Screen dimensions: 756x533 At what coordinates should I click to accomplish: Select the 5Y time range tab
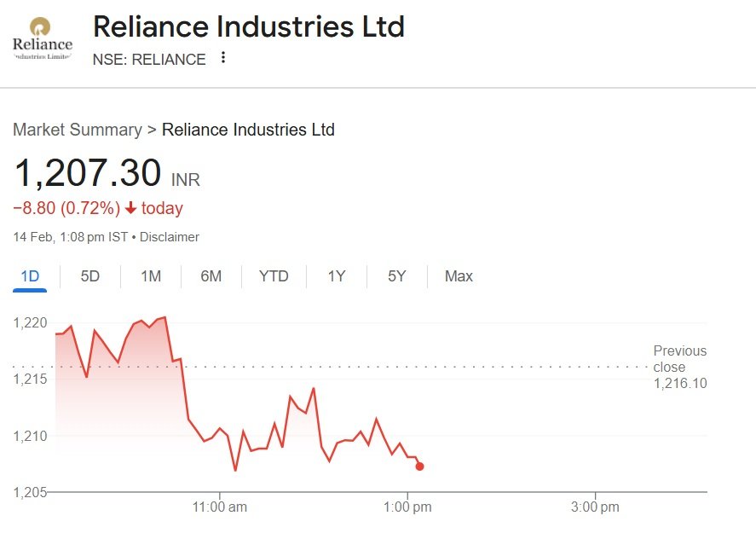tap(396, 276)
